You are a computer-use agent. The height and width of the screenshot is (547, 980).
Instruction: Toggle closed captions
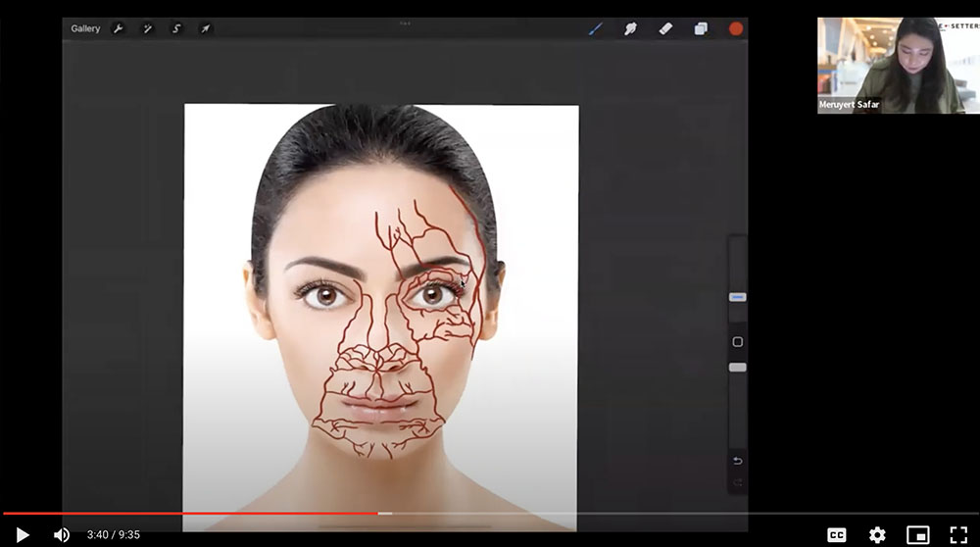(836, 535)
